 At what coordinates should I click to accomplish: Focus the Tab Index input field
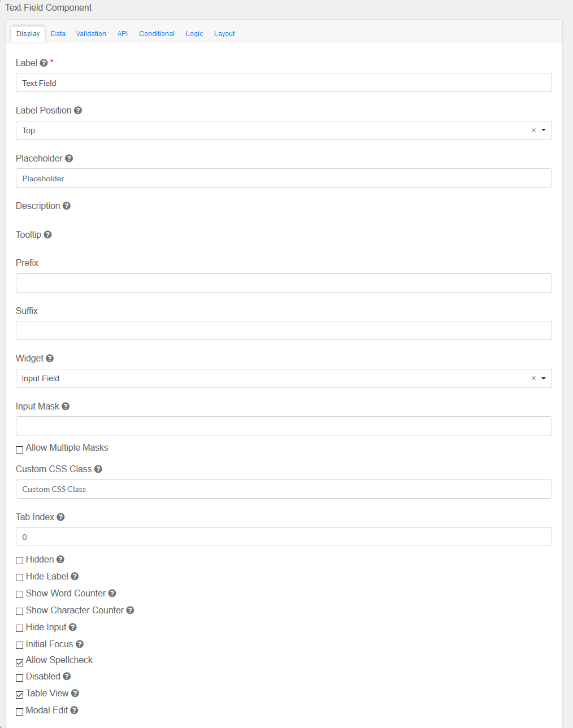click(284, 537)
